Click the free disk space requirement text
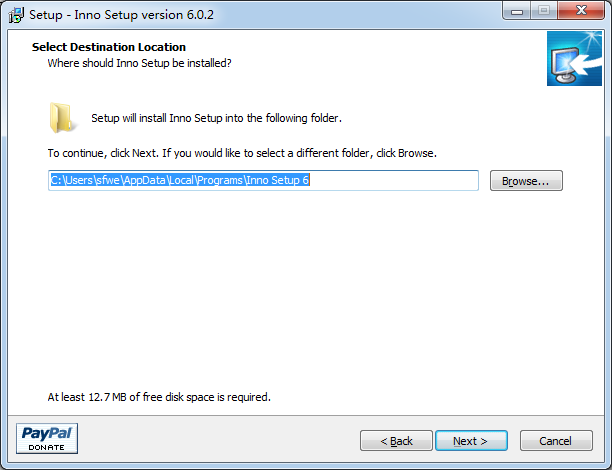 click(159, 397)
